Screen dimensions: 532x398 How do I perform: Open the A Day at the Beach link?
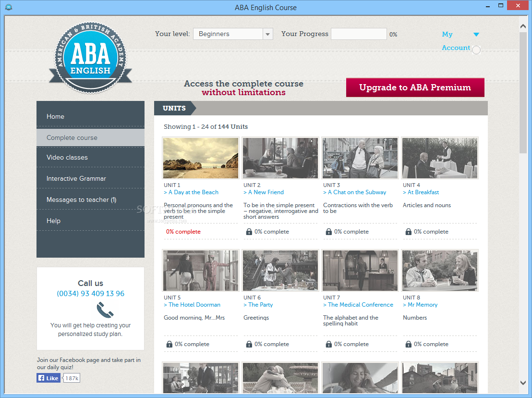point(191,192)
